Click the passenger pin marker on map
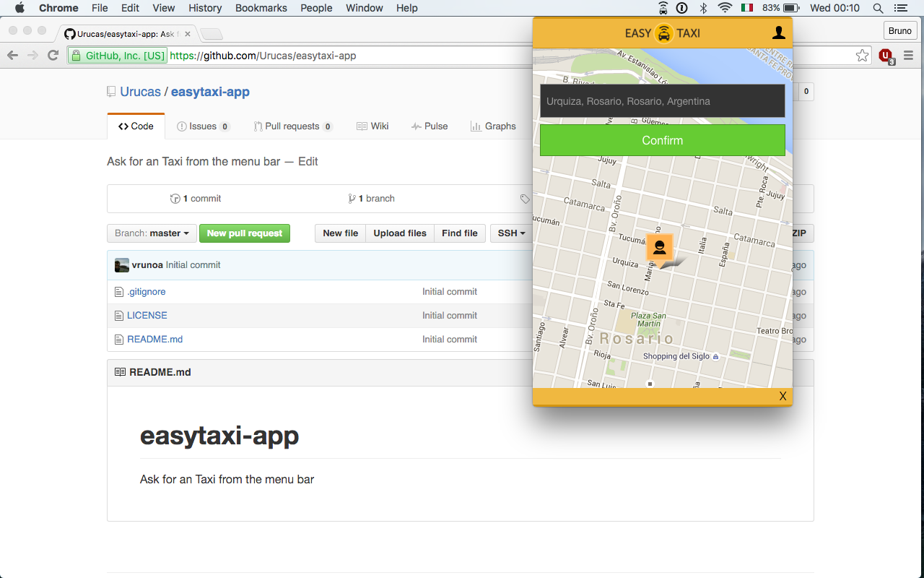Screen dimensions: 924x578 point(660,248)
